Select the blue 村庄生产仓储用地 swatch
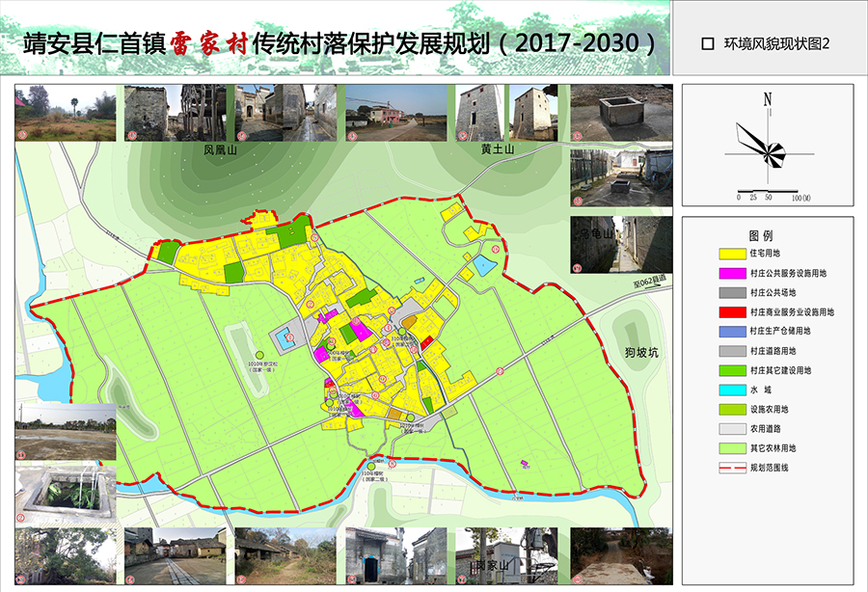 pos(732,332)
